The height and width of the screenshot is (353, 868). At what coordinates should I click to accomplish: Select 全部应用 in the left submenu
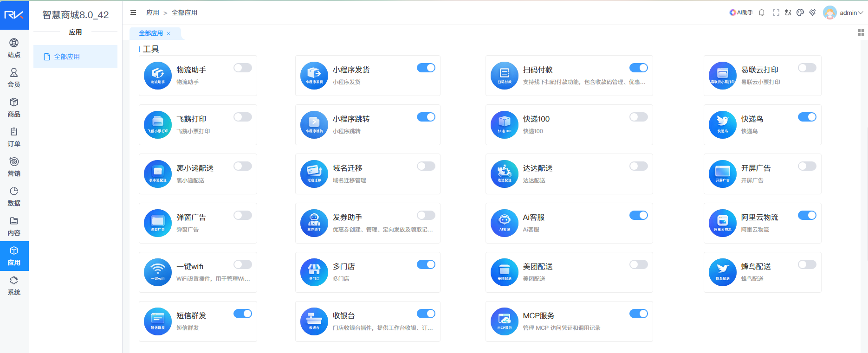(75, 57)
